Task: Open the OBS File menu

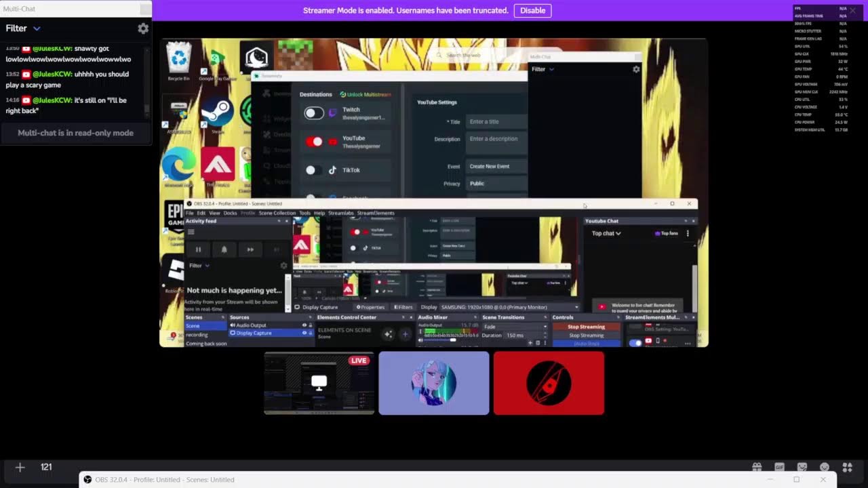Action: [x=190, y=213]
